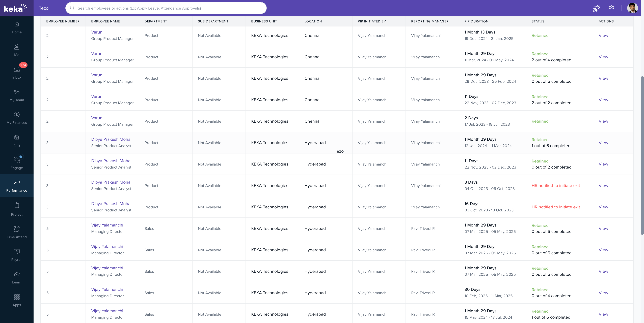Go to My Team section
Image resolution: width=644 pixels, height=323 pixels.
[16, 95]
